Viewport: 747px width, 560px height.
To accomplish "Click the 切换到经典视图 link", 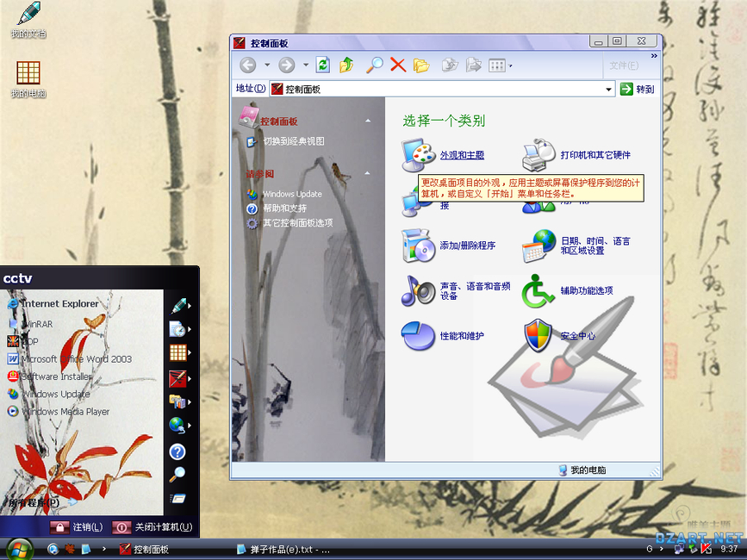I will tap(294, 141).
